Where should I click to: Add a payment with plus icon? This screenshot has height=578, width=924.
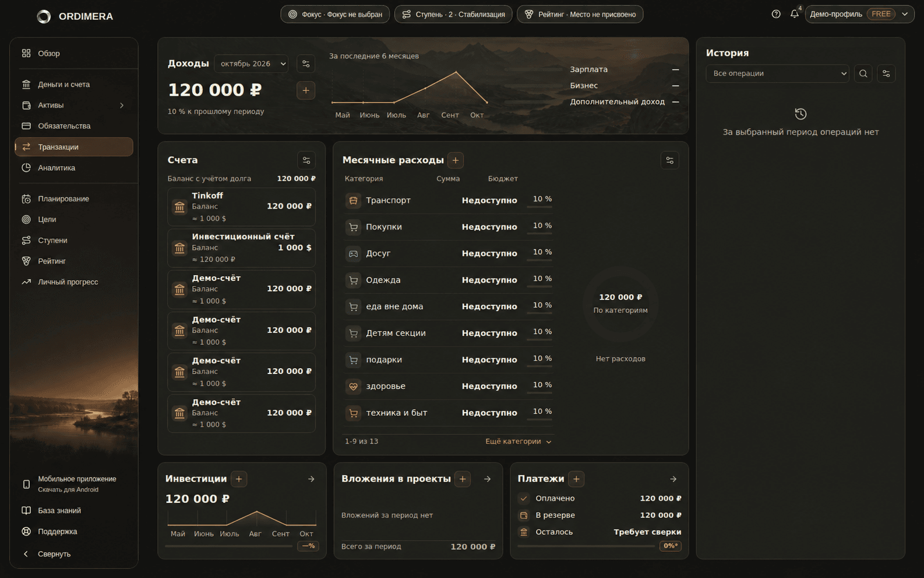click(x=576, y=479)
